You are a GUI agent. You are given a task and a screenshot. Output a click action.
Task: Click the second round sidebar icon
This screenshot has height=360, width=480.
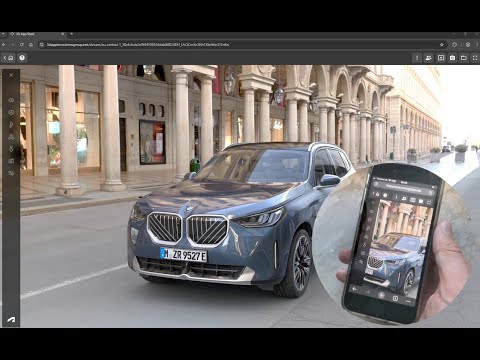[x=11, y=112]
